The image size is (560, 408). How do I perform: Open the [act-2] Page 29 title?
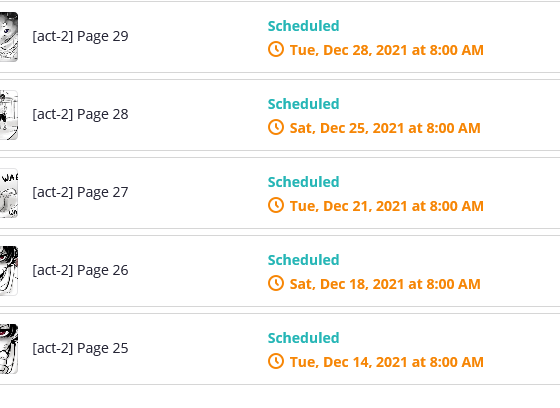pos(80,36)
